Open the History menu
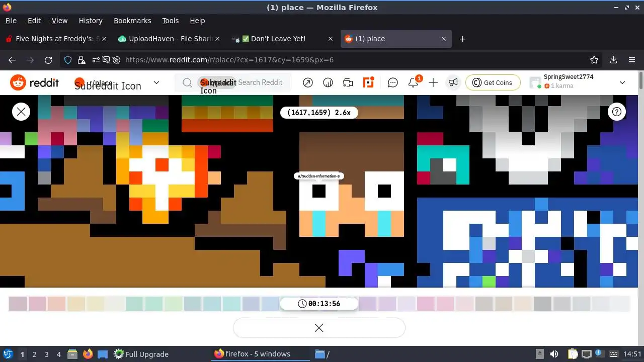Image resolution: width=644 pixels, height=362 pixels. click(x=91, y=21)
